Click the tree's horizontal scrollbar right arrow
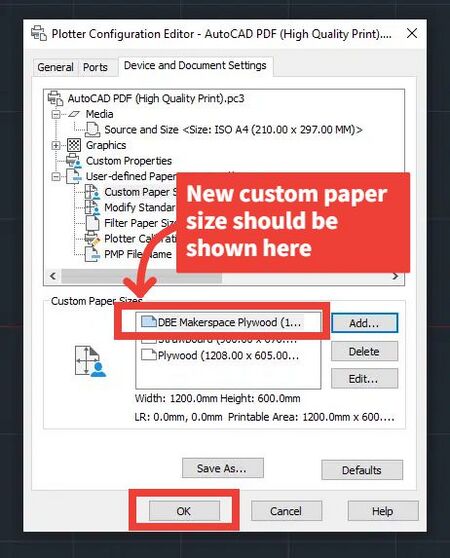Viewport: 450px width, 558px height. 395,276
